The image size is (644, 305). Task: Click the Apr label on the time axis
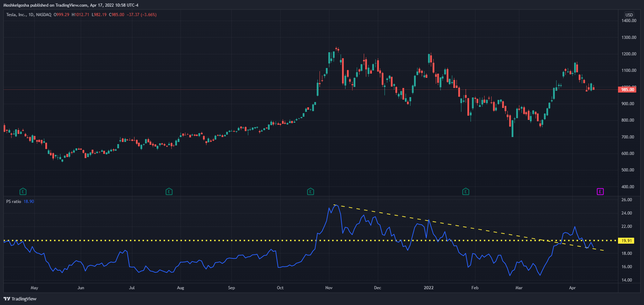tap(572, 288)
